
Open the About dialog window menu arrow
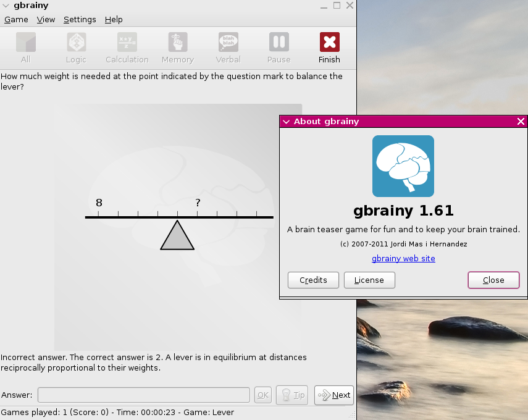pos(286,122)
